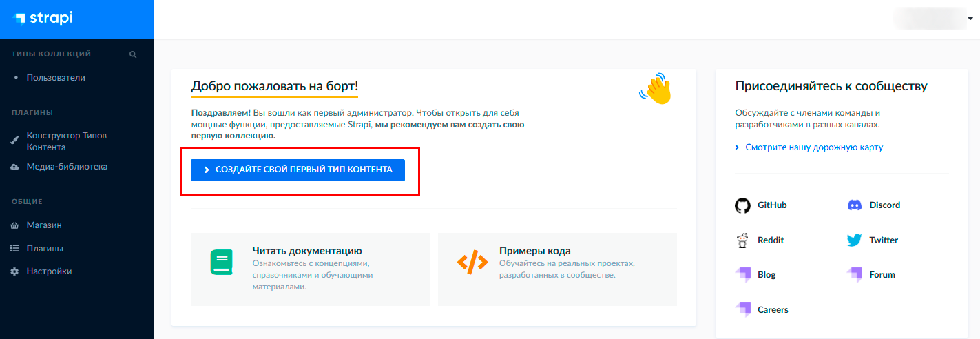This screenshot has width=980, height=339.
Task: Click the shopping basket icon for Магазин
Action: point(15,225)
